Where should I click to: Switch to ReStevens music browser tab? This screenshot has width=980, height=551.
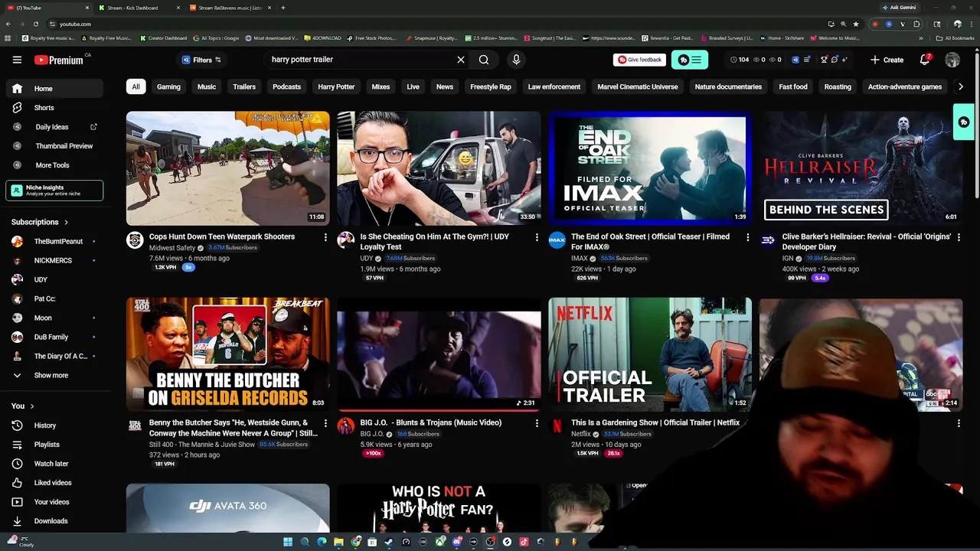point(230,8)
